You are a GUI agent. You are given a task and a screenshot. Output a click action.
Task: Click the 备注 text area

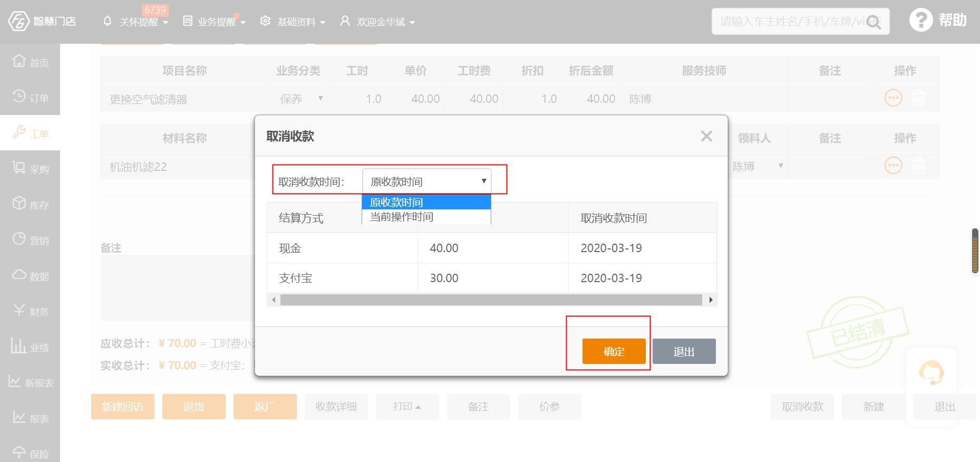(178, 288)
